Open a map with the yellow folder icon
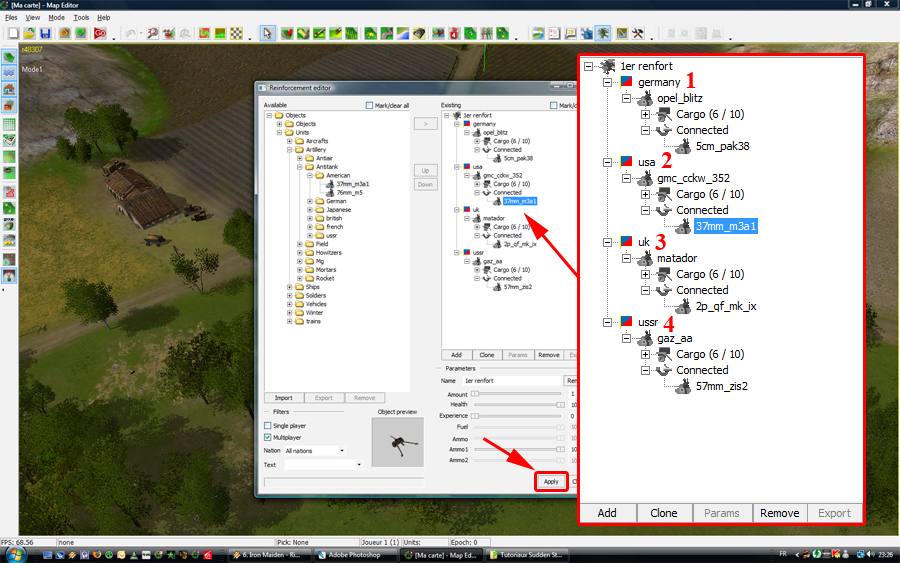This screenshot has width=900, height=563. (30, 33)
